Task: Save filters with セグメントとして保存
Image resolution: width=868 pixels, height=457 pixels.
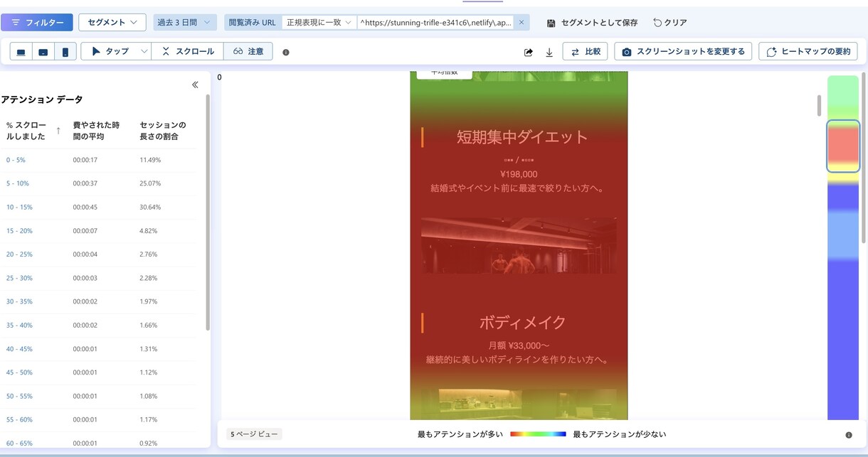Action: pyautogui.click(x=593, y=23)
